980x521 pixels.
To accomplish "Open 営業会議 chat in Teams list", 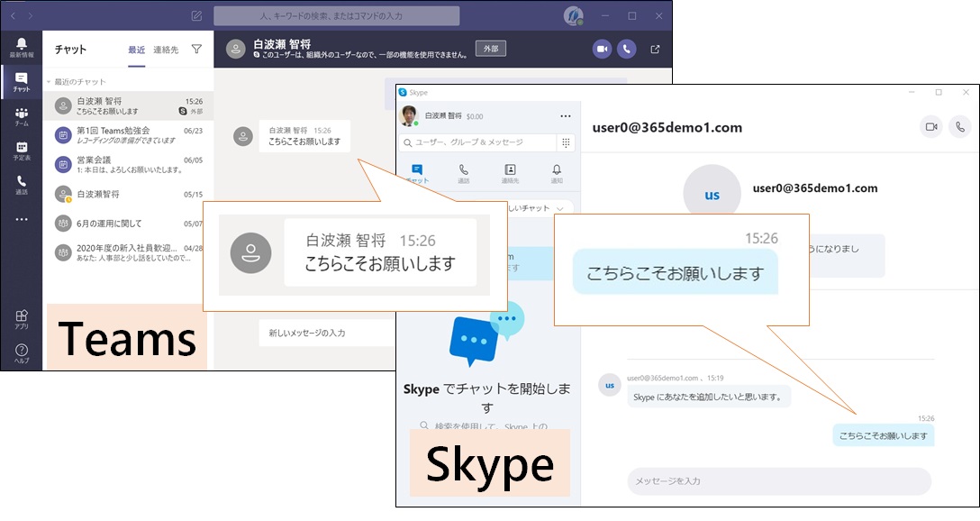I will 128,164.
